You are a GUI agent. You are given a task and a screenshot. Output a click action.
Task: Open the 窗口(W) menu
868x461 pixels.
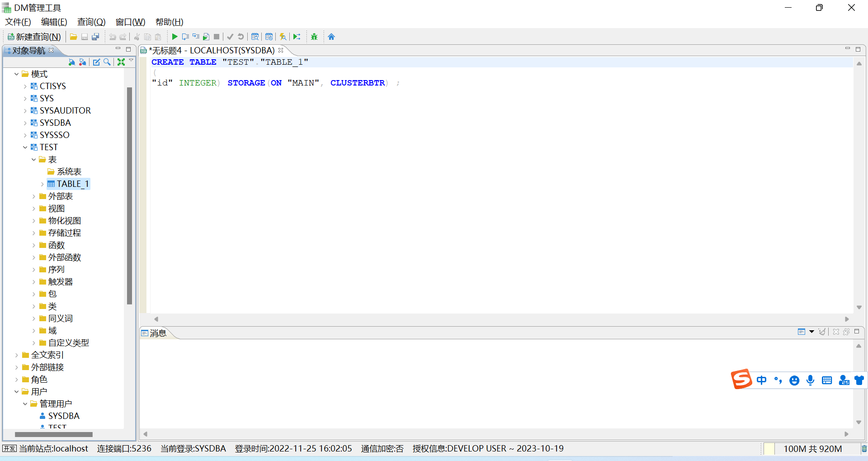point(130,22)
